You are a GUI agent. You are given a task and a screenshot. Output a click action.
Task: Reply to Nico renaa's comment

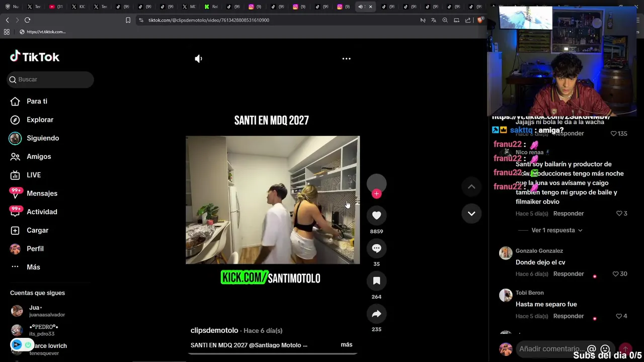(569, 214)
